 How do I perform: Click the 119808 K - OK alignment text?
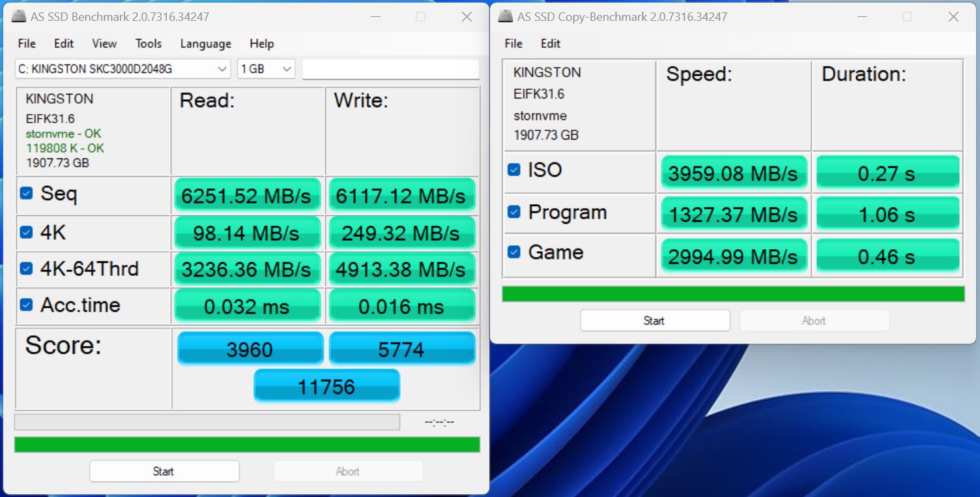(x=65, y=148)
